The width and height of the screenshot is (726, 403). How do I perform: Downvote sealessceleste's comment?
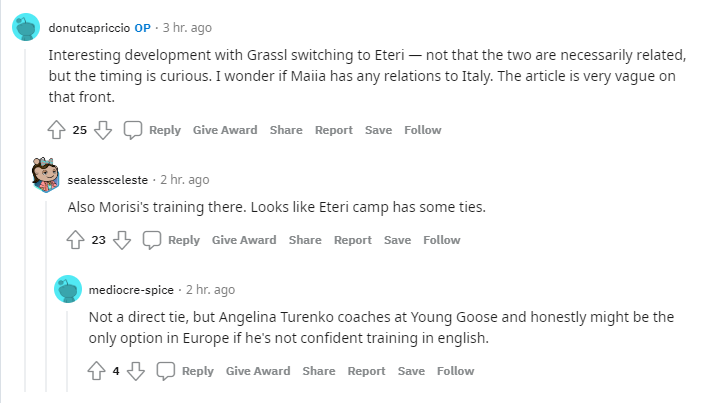click(x=122, y=240)
